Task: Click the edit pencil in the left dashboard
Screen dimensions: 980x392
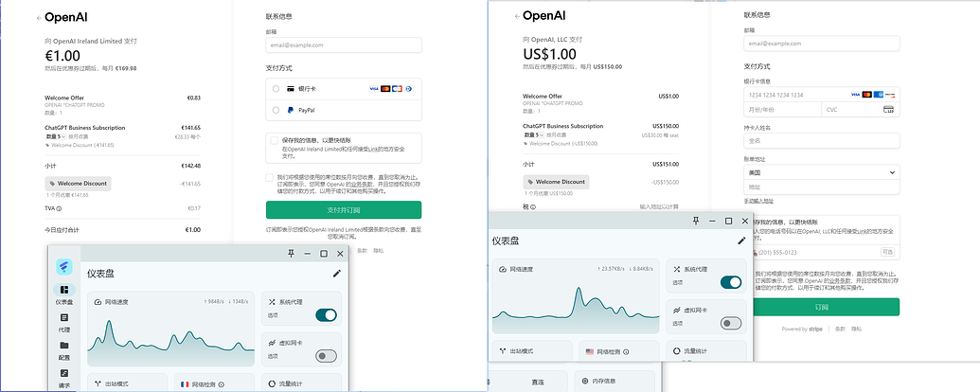Action: point(337,274)
